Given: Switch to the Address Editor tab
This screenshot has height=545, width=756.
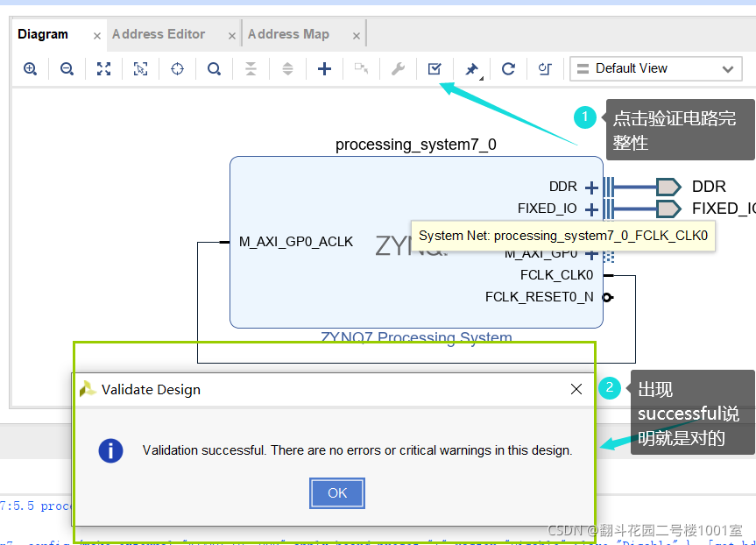Looking at the screenshot, I should tap(159, 34).
